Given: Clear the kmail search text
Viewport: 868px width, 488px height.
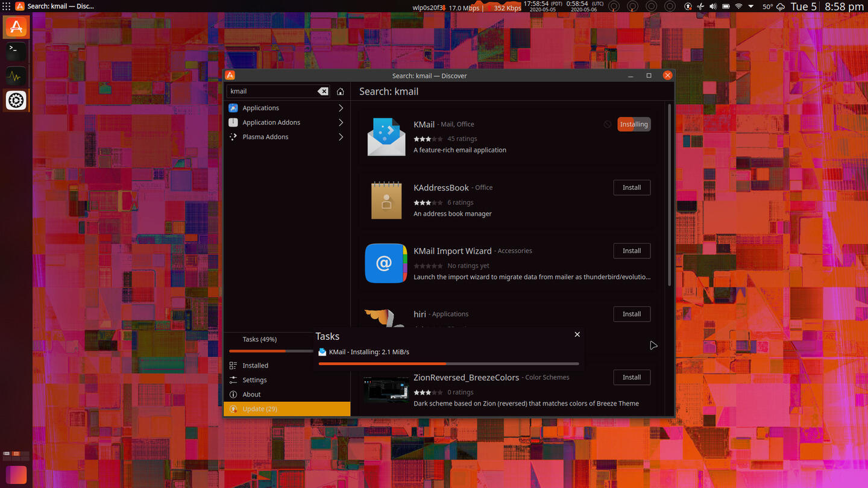Looking at the screenshot, I should click(323, 91).
